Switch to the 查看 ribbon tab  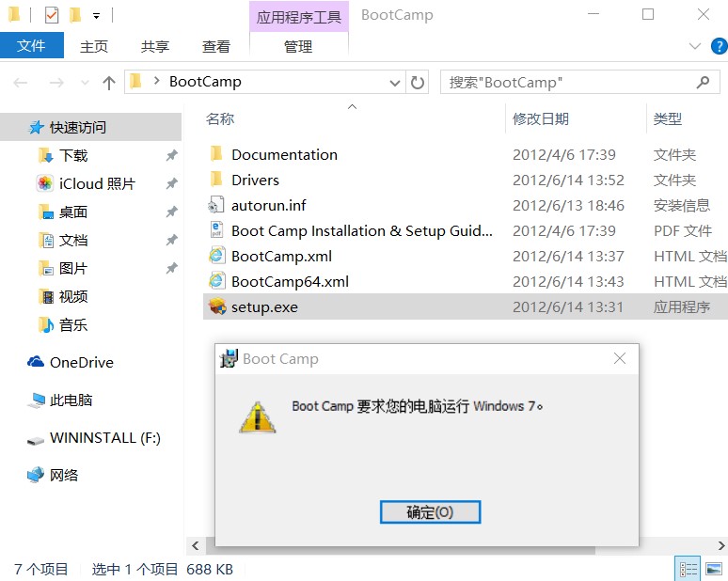tap(216, 46)
